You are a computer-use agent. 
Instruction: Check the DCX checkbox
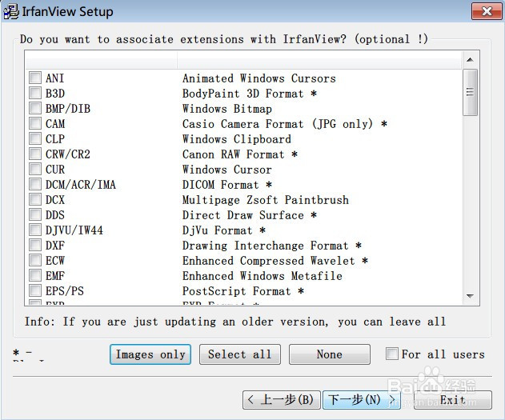pos(35,199)
